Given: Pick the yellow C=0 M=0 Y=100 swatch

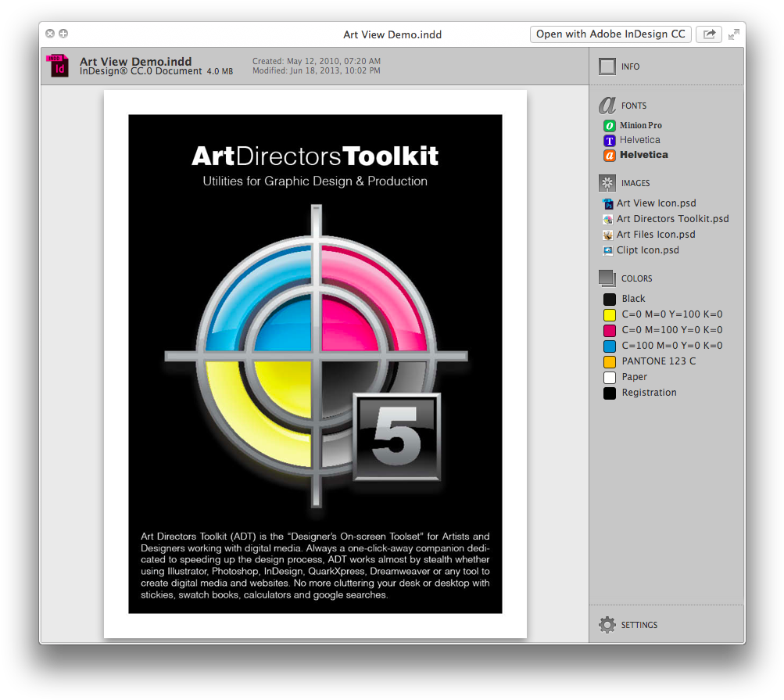Looking at the screenshot, I should (610, 314).
